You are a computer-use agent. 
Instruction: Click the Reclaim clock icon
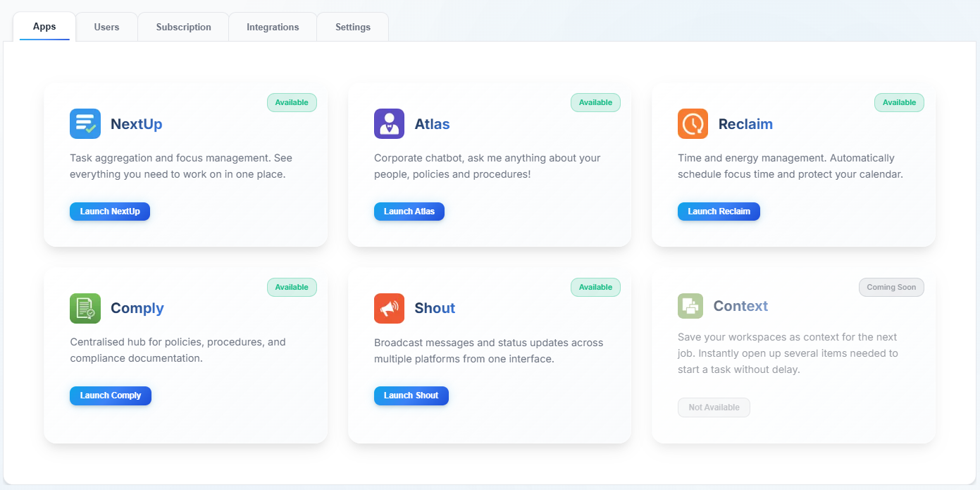pyautogui.click(x=692, y=123)
